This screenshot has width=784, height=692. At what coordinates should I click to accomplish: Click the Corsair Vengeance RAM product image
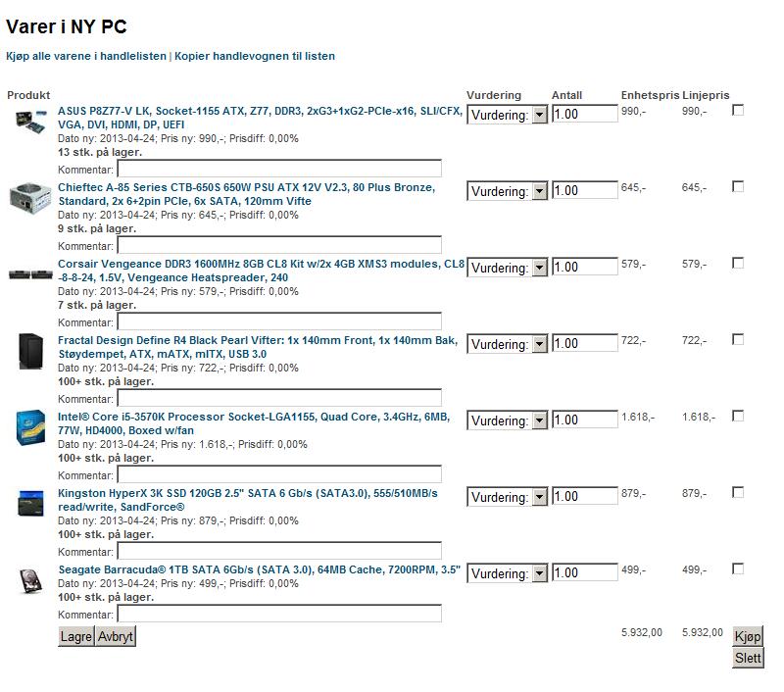(x=31, y=273)
